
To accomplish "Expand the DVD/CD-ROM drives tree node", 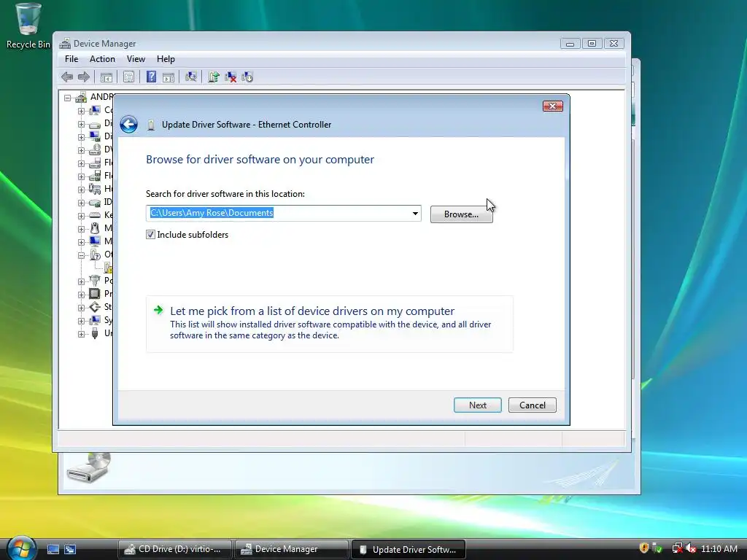I will [82, 150].
